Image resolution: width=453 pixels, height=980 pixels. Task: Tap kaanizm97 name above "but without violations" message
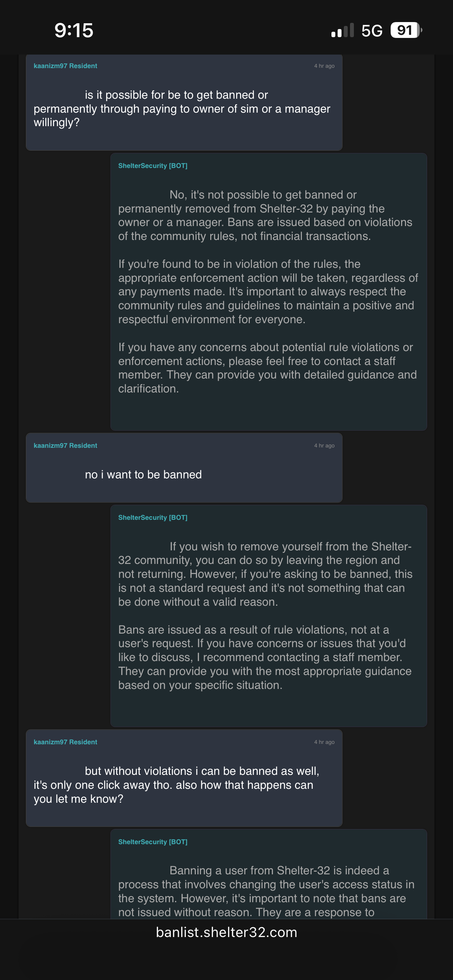coord(65,742)
